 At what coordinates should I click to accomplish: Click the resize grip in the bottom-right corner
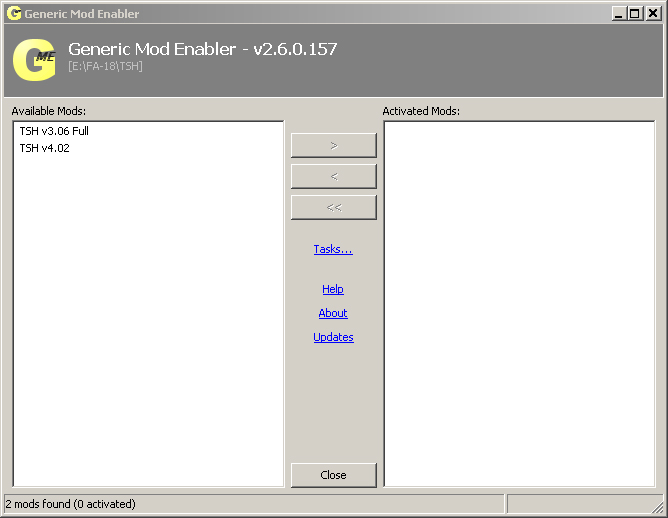[x=659, y=509]
